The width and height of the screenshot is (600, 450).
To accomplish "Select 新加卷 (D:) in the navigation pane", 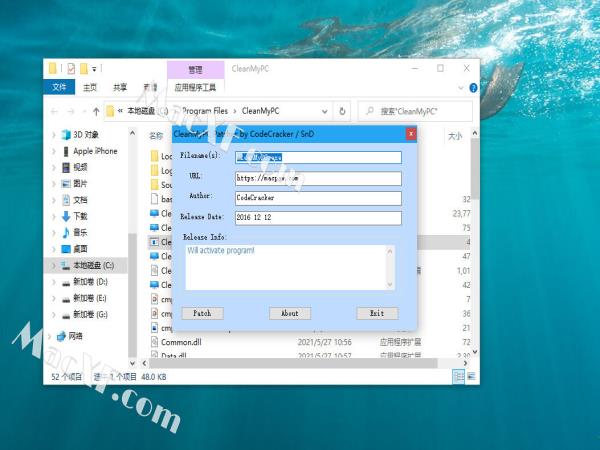I will coord(90,282).
